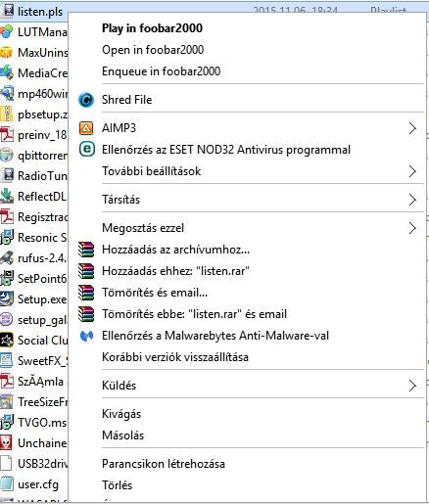This screenshot has height=504, width=429.
Task: Click the RadioTun file icon
Action: (x=7, y=176)
